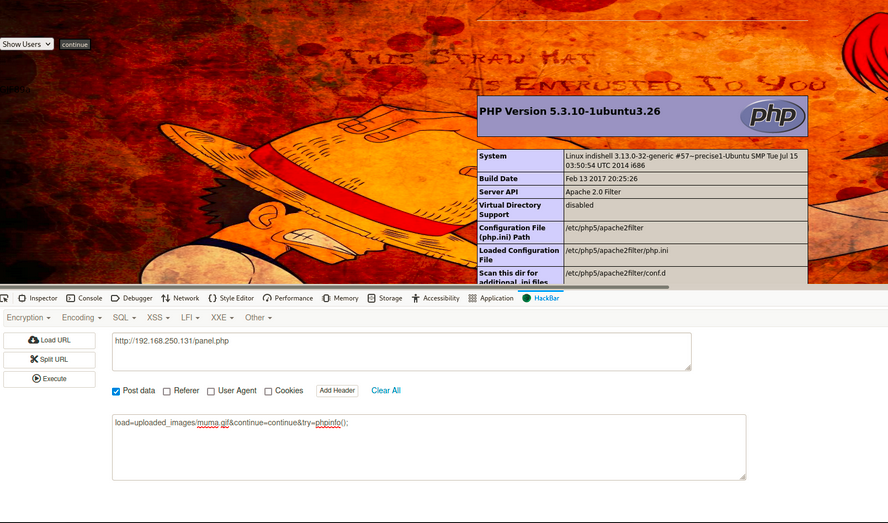
Task: Open the Performance tab
Action: [x=288, y=298]
